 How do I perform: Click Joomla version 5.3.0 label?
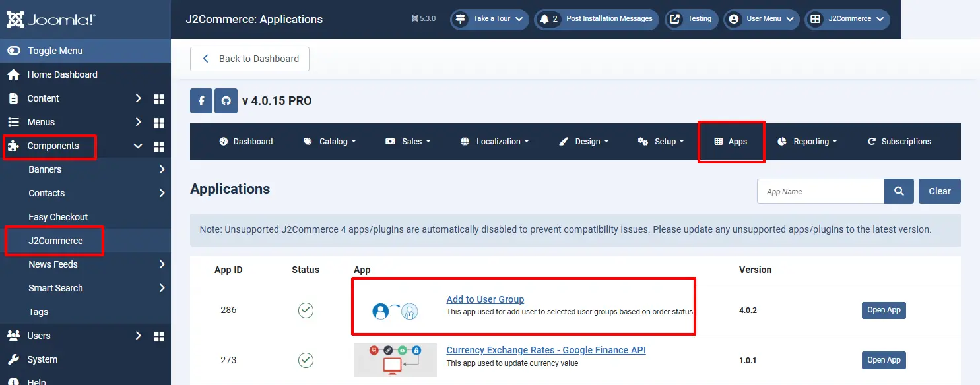[423, 19]
